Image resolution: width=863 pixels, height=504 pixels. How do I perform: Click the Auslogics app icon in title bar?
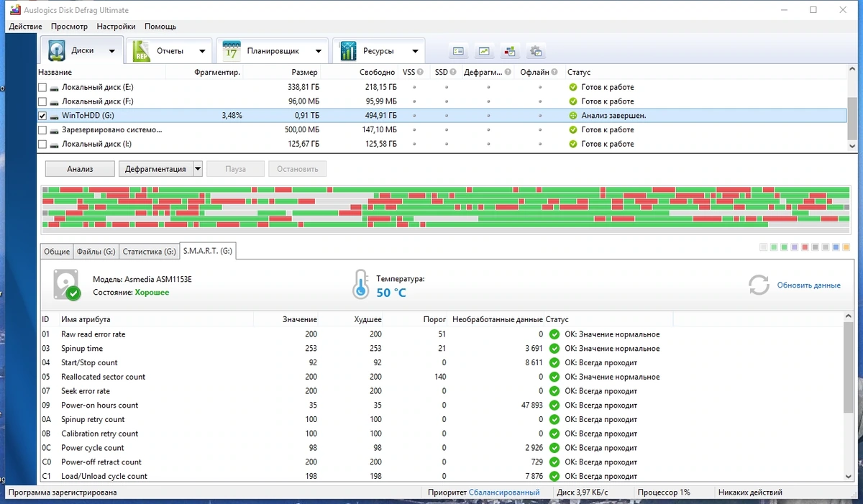(x=14, y=10)
